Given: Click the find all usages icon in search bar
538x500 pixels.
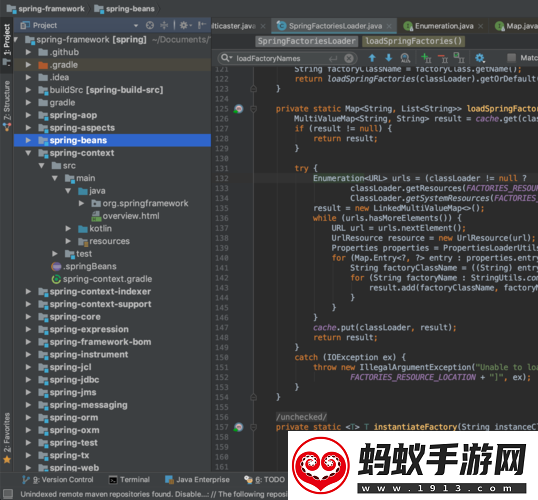Looking at the screenshot, I should point(405,58).
